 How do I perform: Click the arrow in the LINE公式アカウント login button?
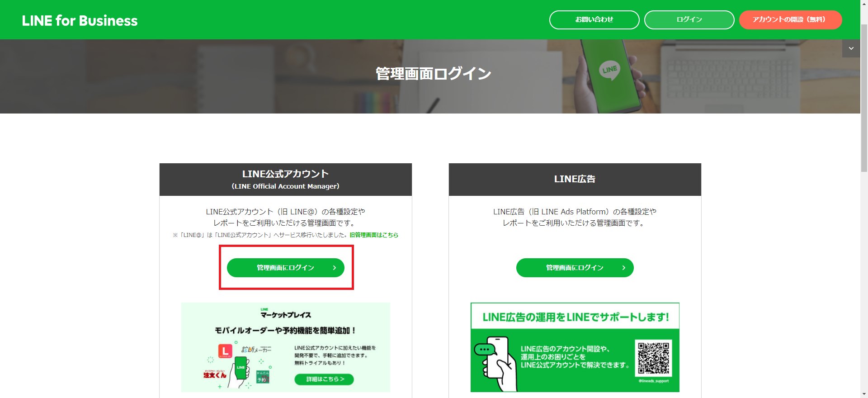coord(335,268)
